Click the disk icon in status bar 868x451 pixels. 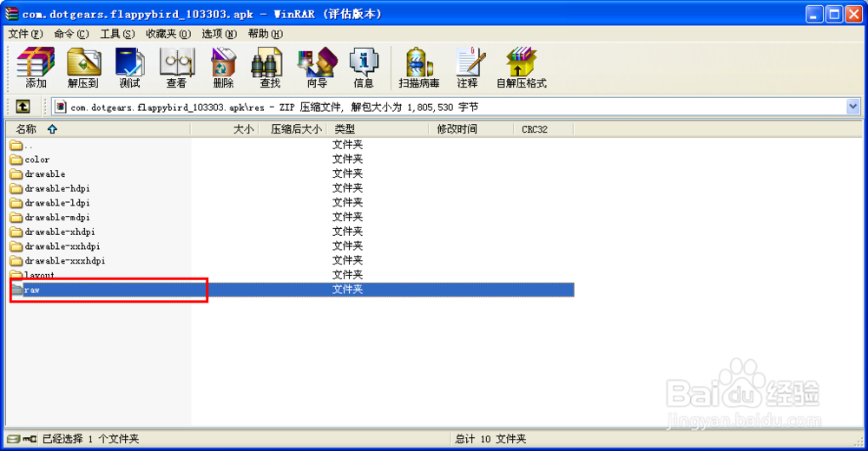click(x=13, y=439)
